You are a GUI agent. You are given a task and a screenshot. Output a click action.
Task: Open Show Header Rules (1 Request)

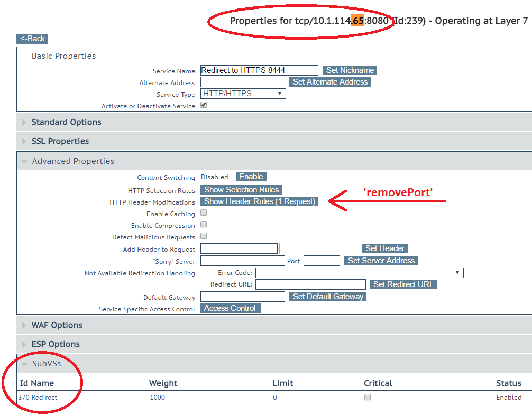[259, 201]
